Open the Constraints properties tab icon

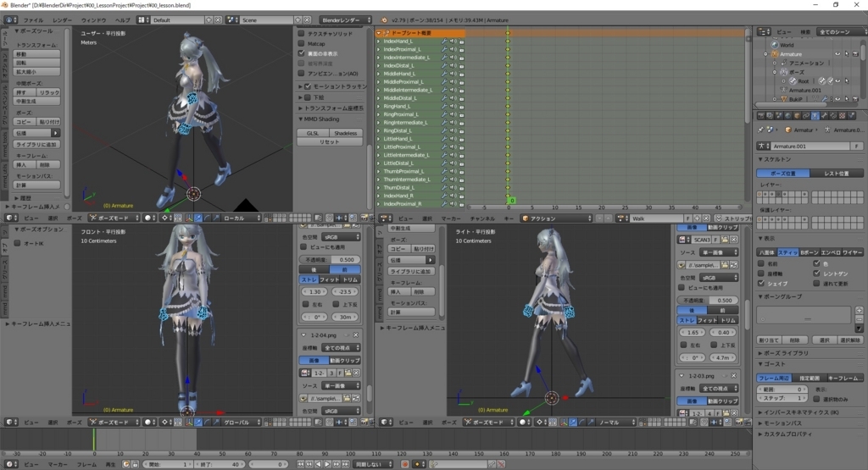click(x=806, y=115)
